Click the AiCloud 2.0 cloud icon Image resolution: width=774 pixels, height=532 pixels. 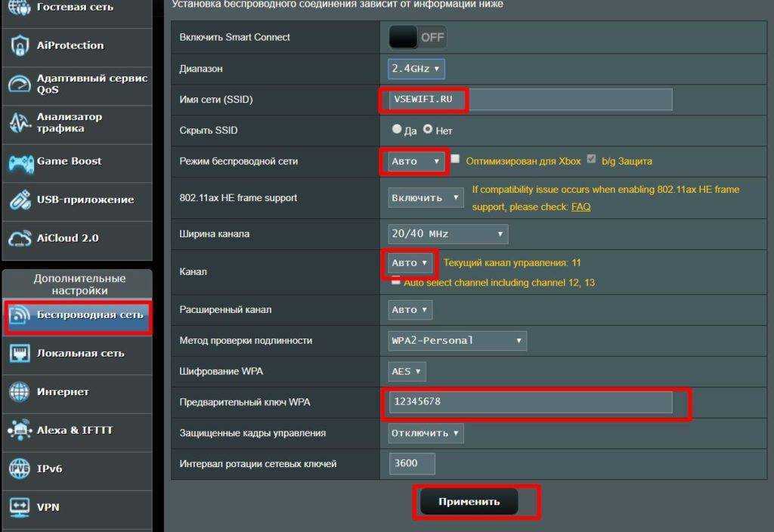coord(20,239)
